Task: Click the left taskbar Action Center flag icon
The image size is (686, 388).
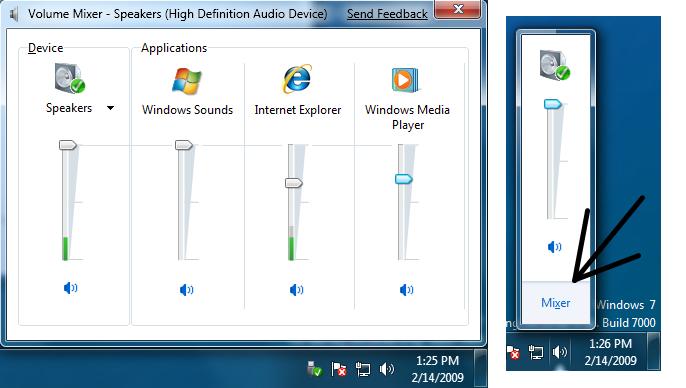Action: click(x=339, y=370)
